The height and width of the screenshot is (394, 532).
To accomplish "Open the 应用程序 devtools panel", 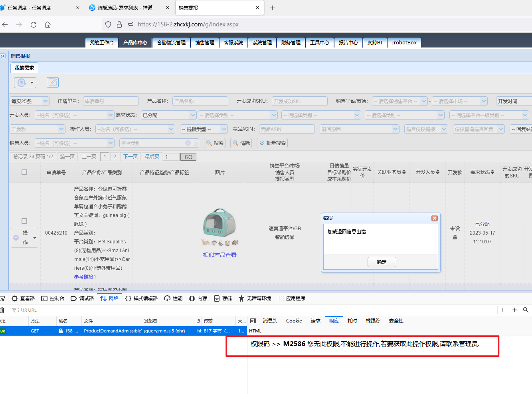I will 291,298.
